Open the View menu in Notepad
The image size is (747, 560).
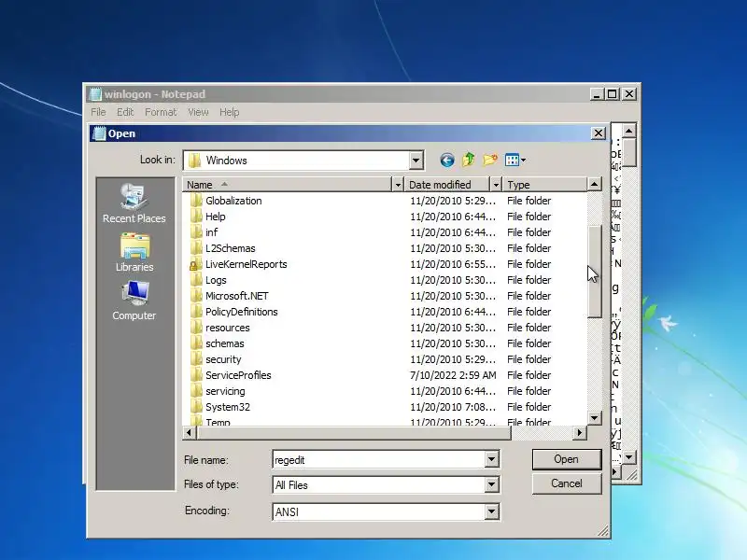198,112
